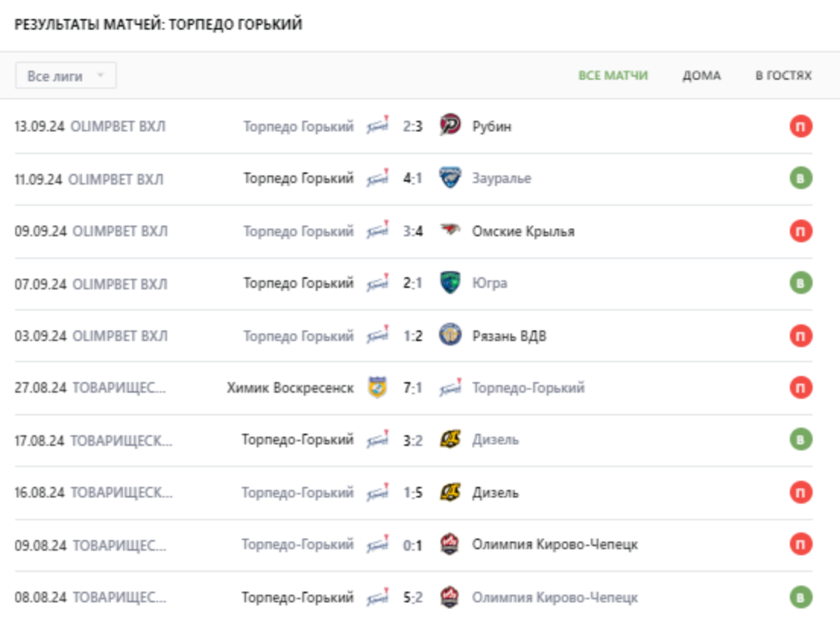Click the Омские Крылья team logo
This screenshot has height=635, width=840.
[x=450, y=231]
